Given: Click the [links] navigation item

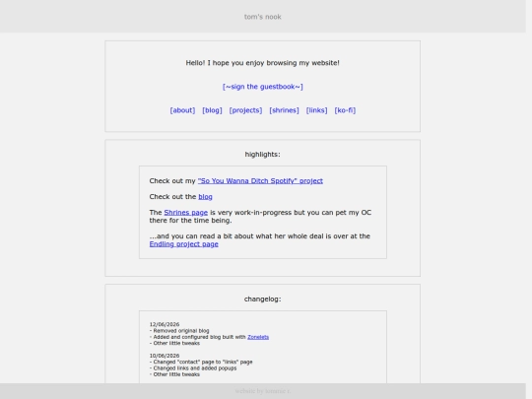Looking at the screenshot, I should 316,110.
